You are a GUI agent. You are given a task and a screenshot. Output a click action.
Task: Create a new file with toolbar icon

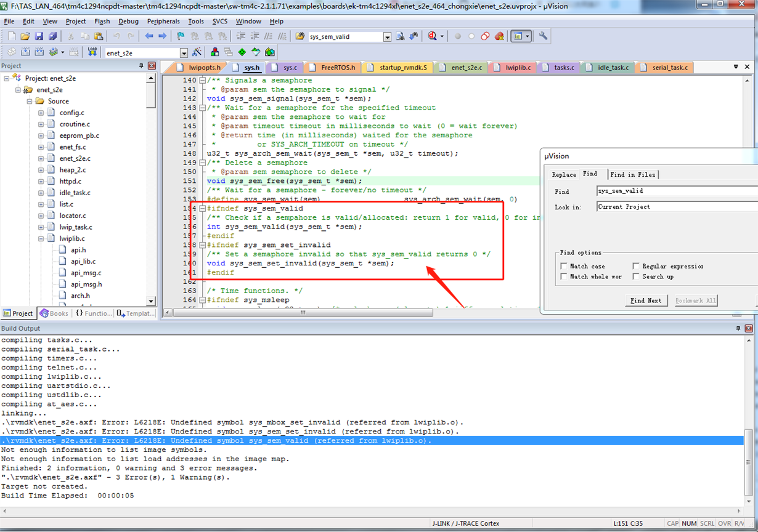pyautogui.click(x=12, y=36)
